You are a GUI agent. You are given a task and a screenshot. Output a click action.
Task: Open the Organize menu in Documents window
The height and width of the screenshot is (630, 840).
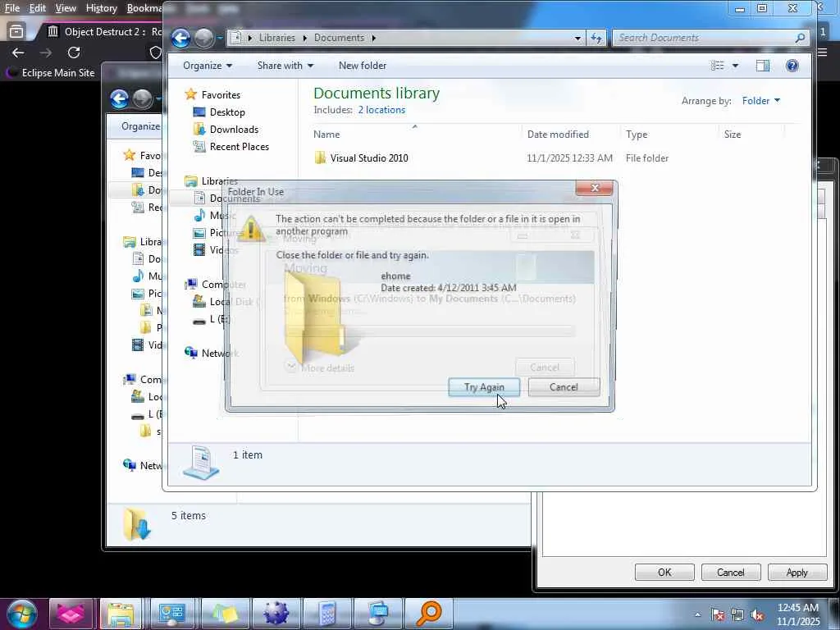point(208,66)
